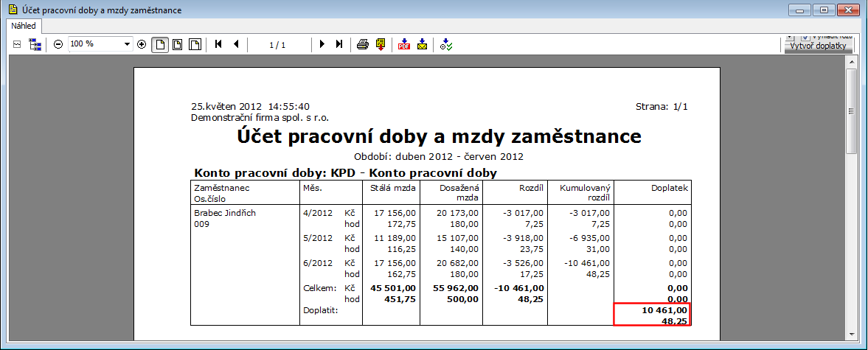Click the value 20 173,00
Viewport: 868px width, 350px height.
pos(456,213)
